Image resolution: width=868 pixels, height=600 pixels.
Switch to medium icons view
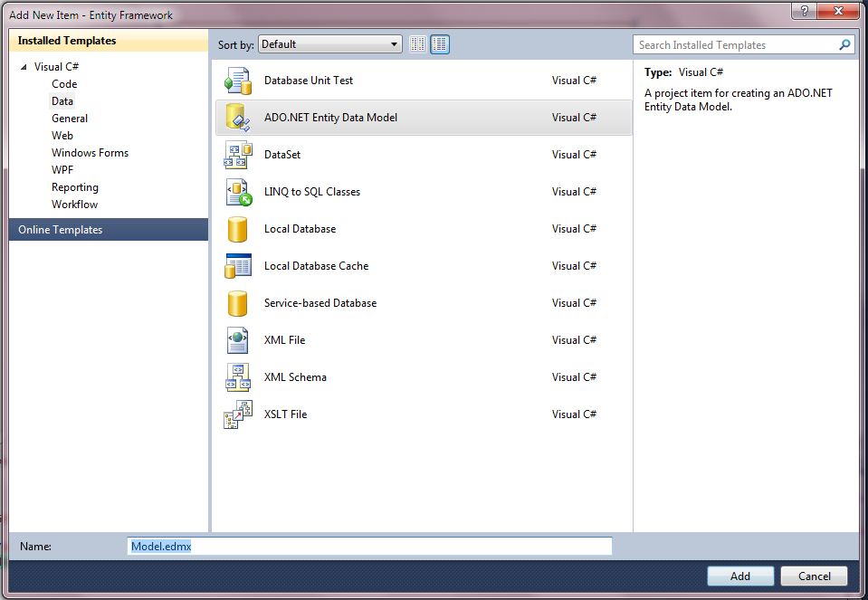[x=438, y=43]
